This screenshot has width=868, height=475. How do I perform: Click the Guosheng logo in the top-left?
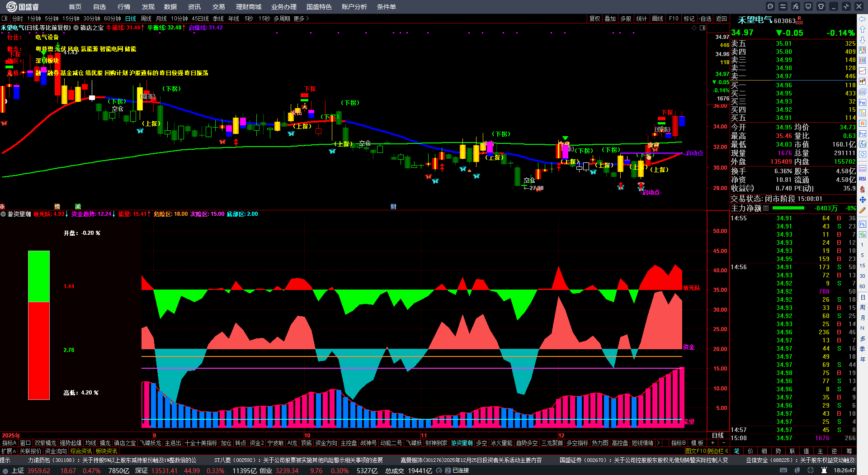coord(22,7)
